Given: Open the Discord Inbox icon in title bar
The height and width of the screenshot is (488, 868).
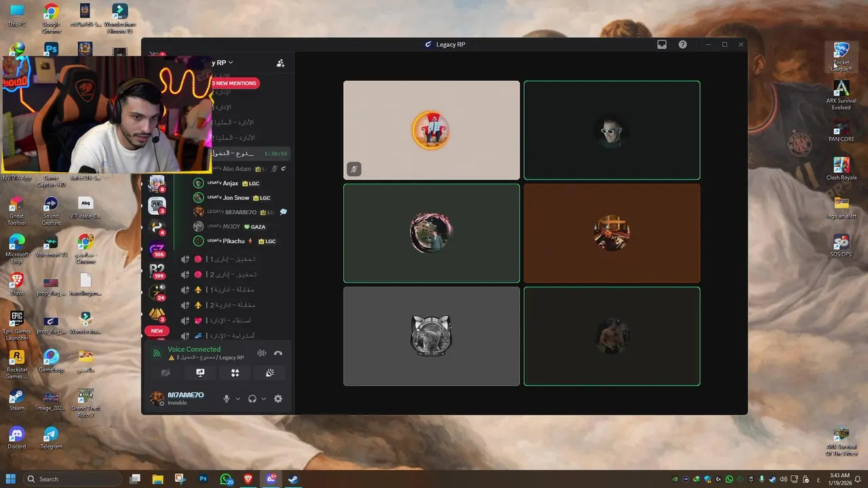Looking at the screenshot, I should click(662, 45).
